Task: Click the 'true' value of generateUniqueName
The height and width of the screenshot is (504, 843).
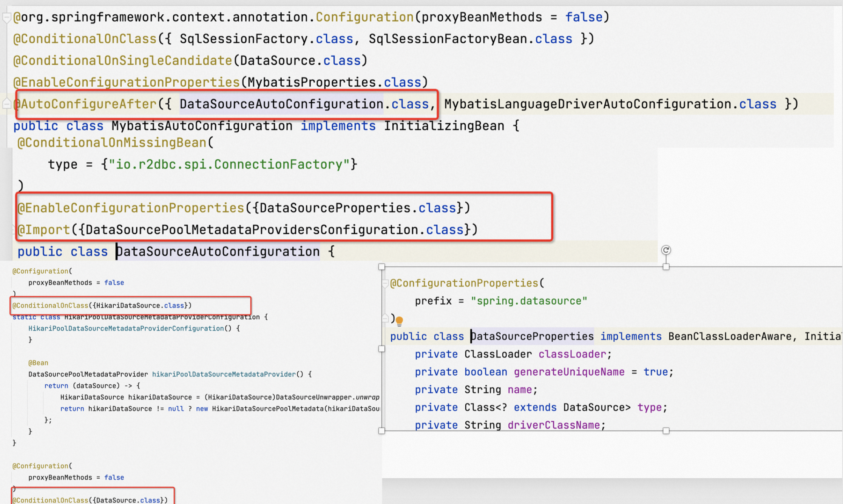Action: point(656,372)
